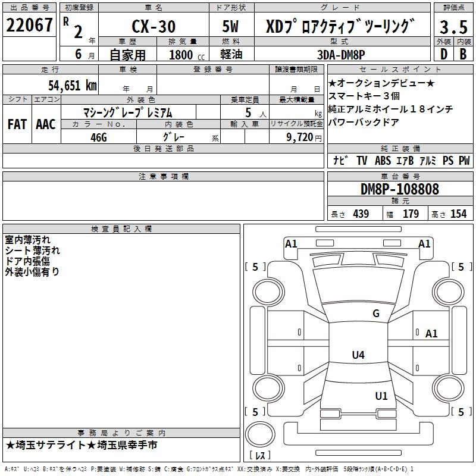Click exterior color マシーングレープレミアム
This screenshot has height=476, width=476.
(128, 112)
